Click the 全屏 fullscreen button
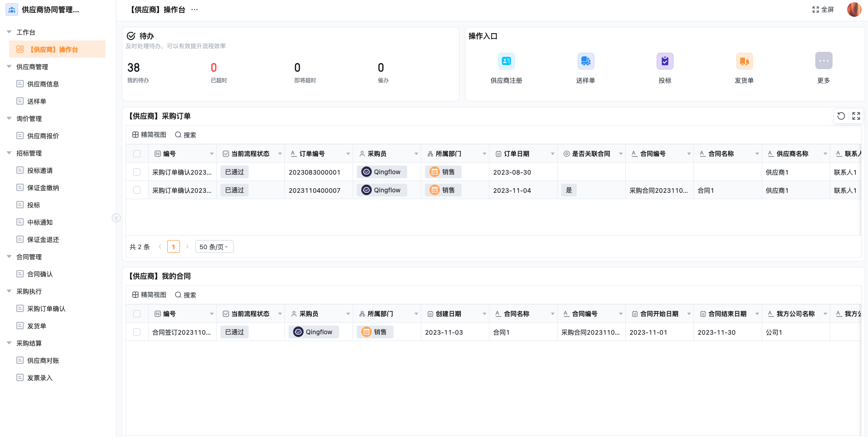868x437 pixels. (x=823, y=10)
